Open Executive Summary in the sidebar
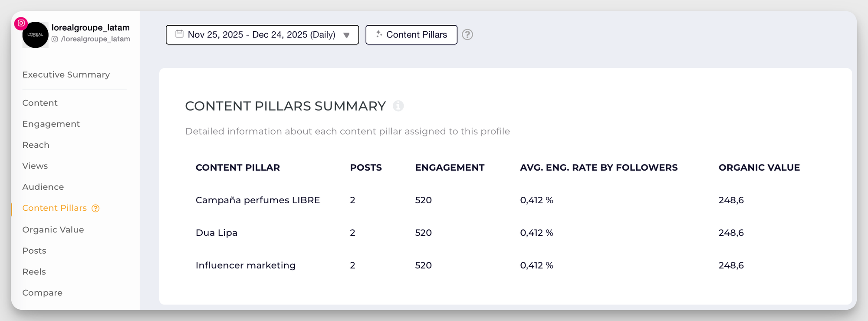Viewport: 868px width, 321px height. pos(66,75)
